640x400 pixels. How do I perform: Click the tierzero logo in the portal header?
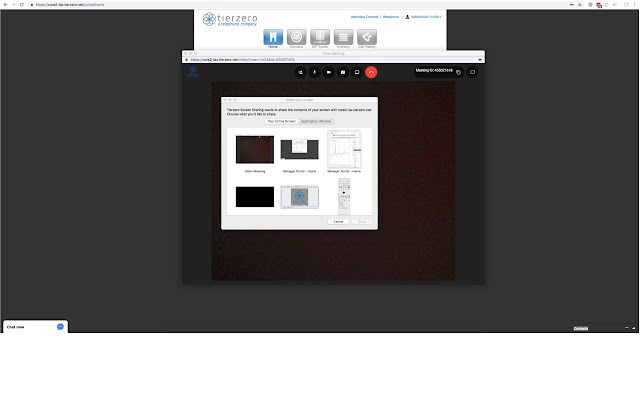[230, 19]
